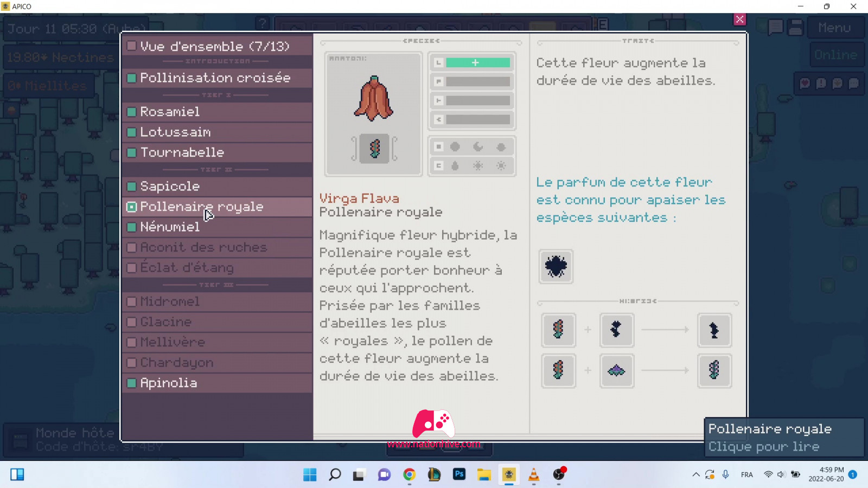Click the Jour 11 05:30 clock display
This screenshot has height=488, width=868.
pos(76,29)
